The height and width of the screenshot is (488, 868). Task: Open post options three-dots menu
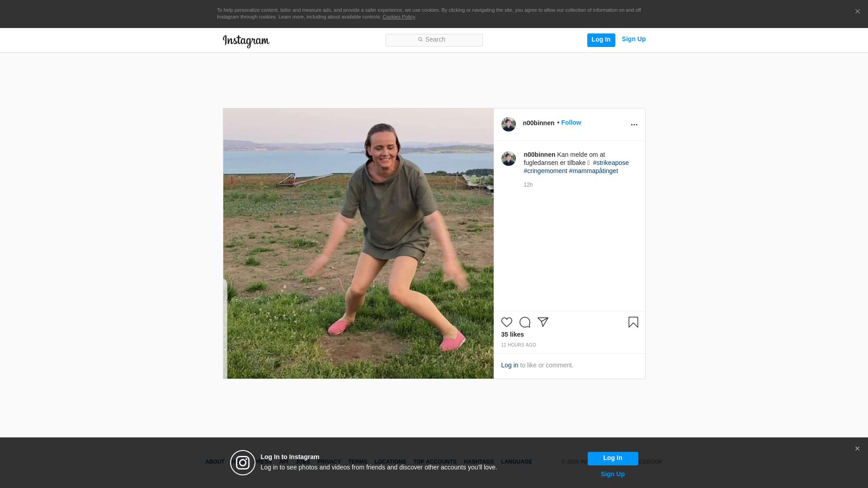634,125
